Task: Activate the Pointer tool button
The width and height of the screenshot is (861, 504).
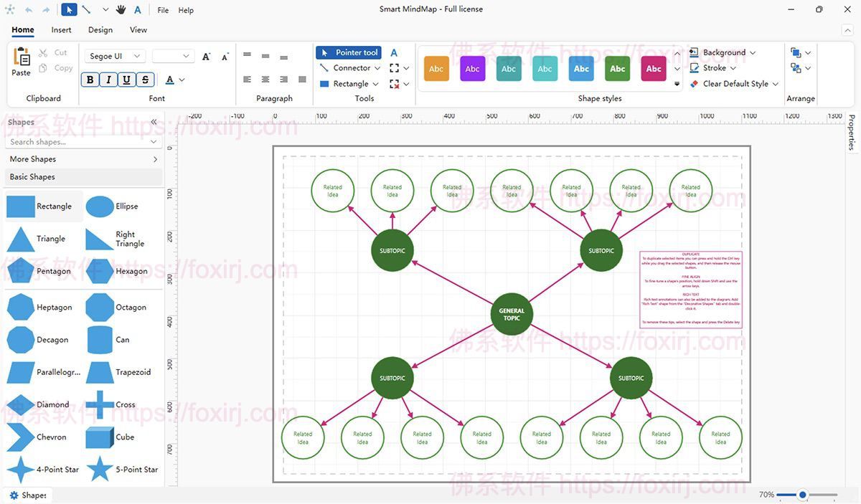Action: [x=349, y=52]
